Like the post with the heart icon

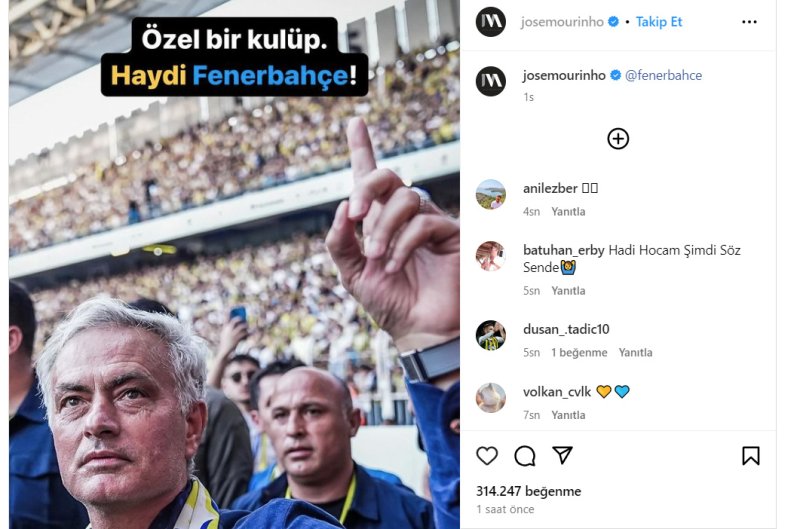(x=487, y=456)
